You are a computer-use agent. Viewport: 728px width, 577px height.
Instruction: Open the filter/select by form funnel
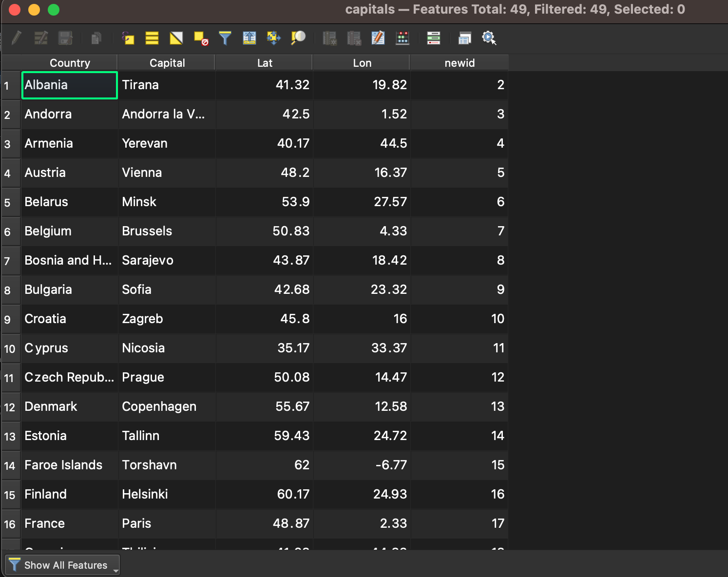(225, 38)
